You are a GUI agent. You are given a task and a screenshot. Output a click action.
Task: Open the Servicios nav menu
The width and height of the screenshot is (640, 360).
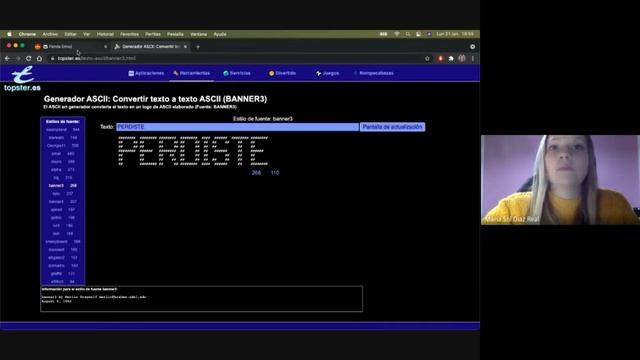click(x=237, y=73)
